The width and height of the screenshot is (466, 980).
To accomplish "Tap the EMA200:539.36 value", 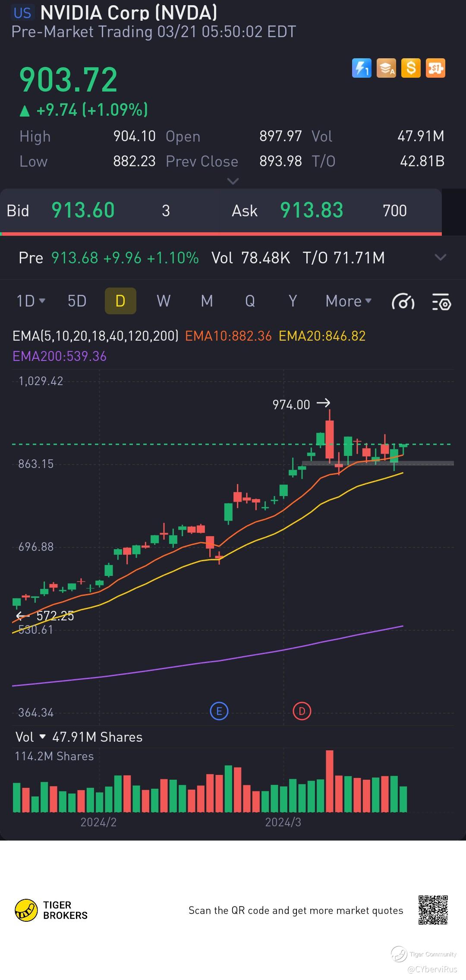I will coord(60,356).
